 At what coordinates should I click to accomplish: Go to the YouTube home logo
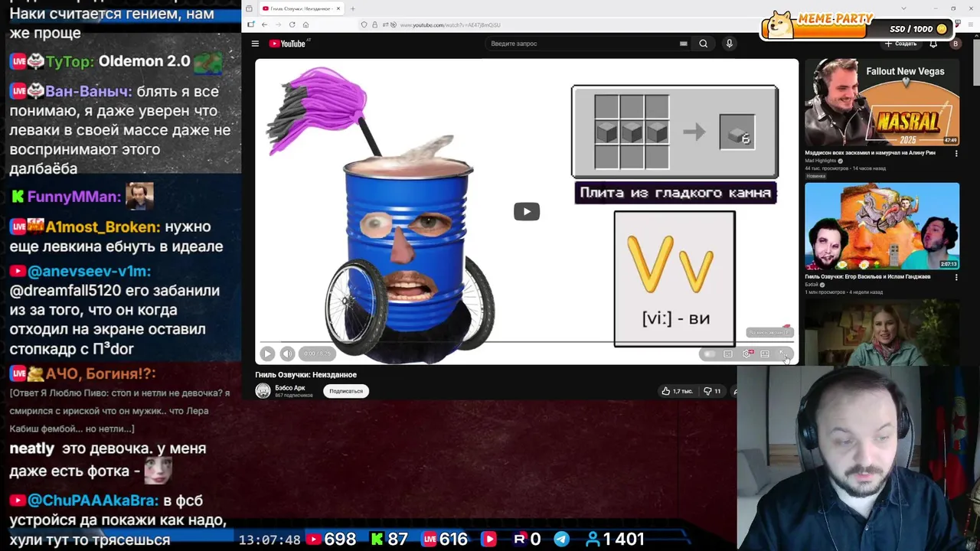coord(287,44)
